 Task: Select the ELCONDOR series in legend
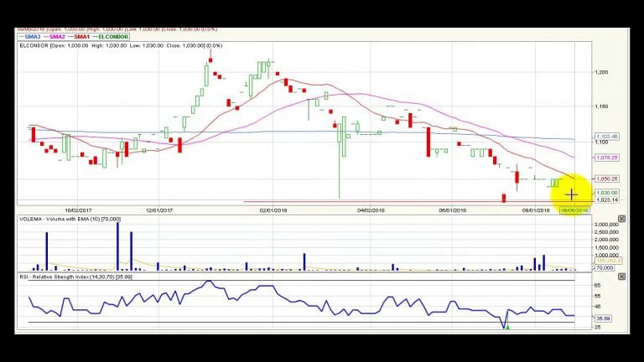[111, 37]
